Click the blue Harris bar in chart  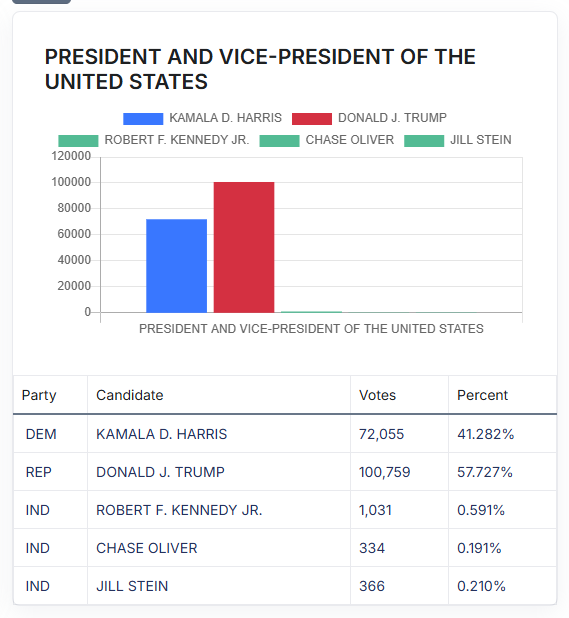(177, 266)
